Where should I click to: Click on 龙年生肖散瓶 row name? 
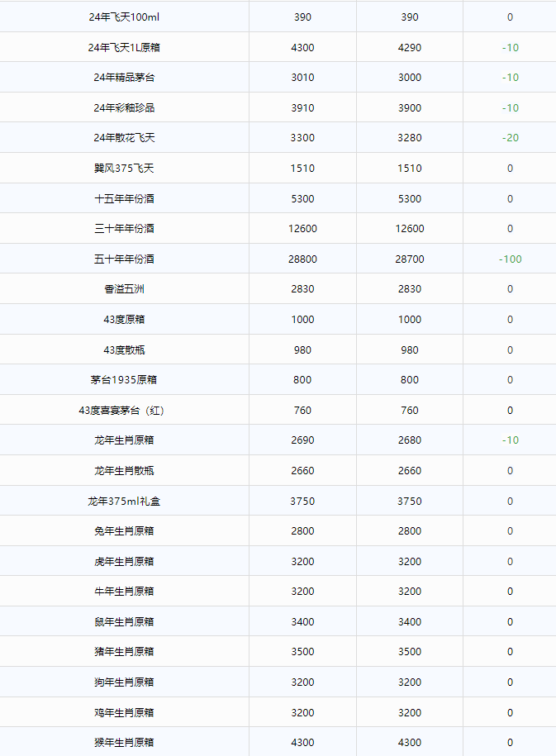124,471
